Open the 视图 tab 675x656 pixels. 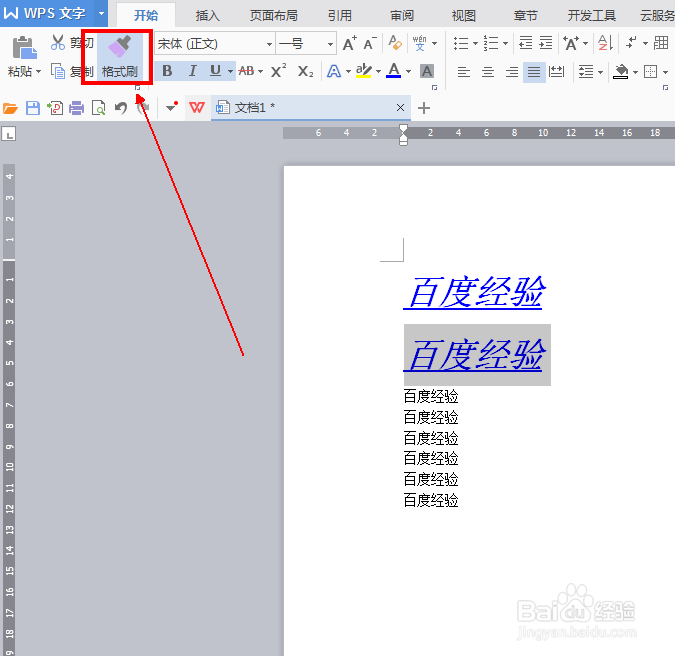[464, 15]
